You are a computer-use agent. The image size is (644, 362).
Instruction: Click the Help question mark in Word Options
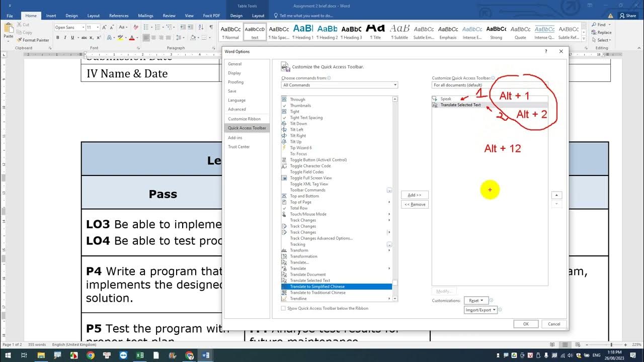[546, 51]
